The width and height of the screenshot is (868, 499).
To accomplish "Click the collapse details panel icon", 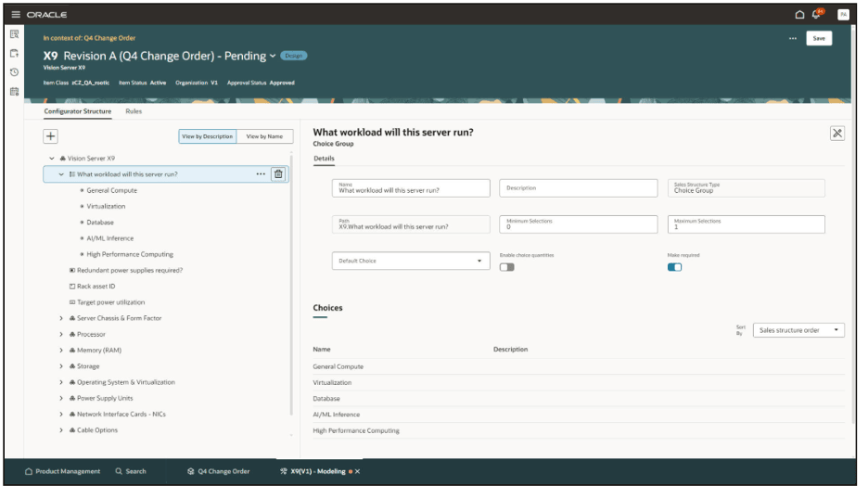I will 837,133.
